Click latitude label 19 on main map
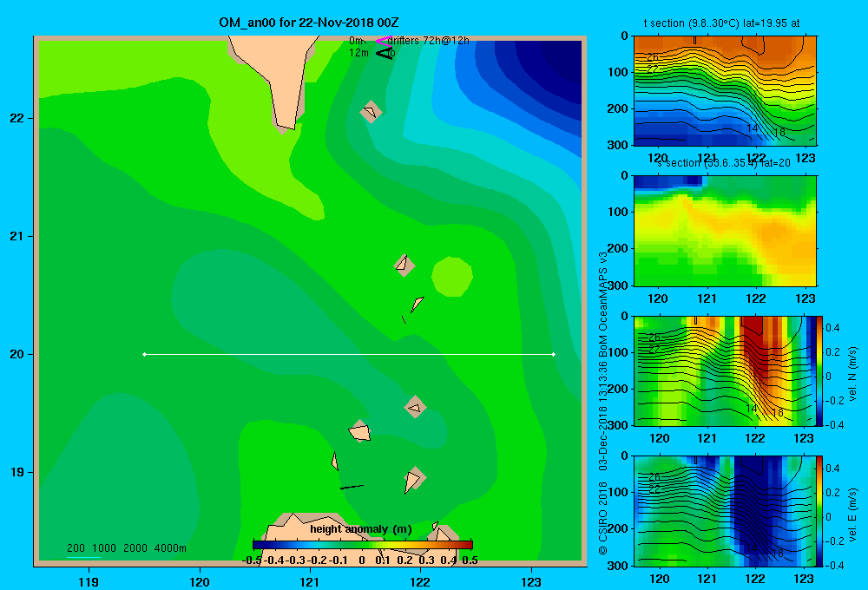Image resolution: width=868 pixels, height=590 pixels. (x=17, y=472)
